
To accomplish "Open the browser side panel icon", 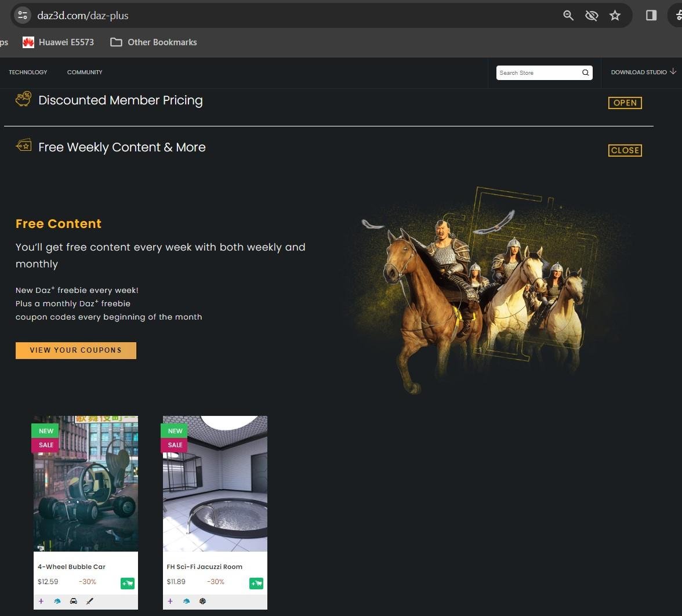I will tap(651, 16).
